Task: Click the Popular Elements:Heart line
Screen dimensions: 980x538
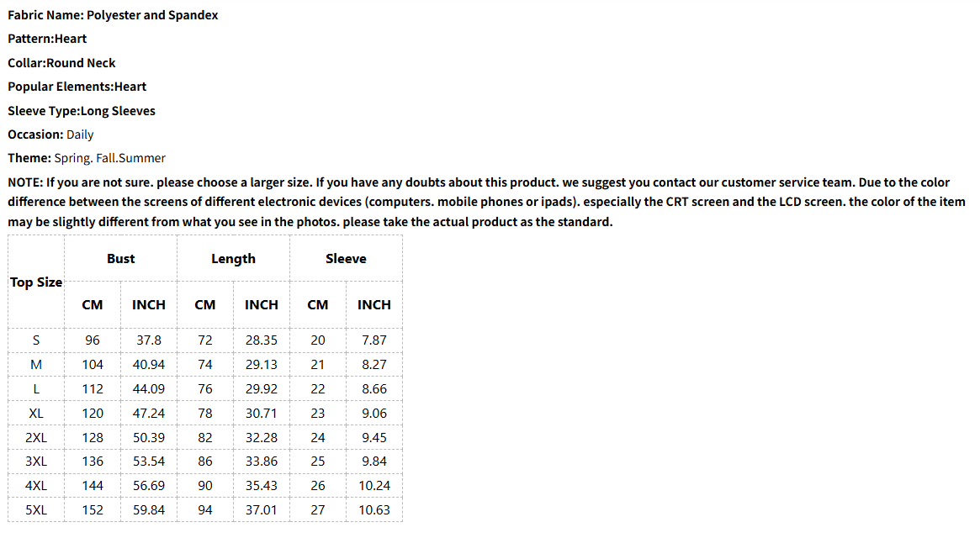Action: (77, 87)
